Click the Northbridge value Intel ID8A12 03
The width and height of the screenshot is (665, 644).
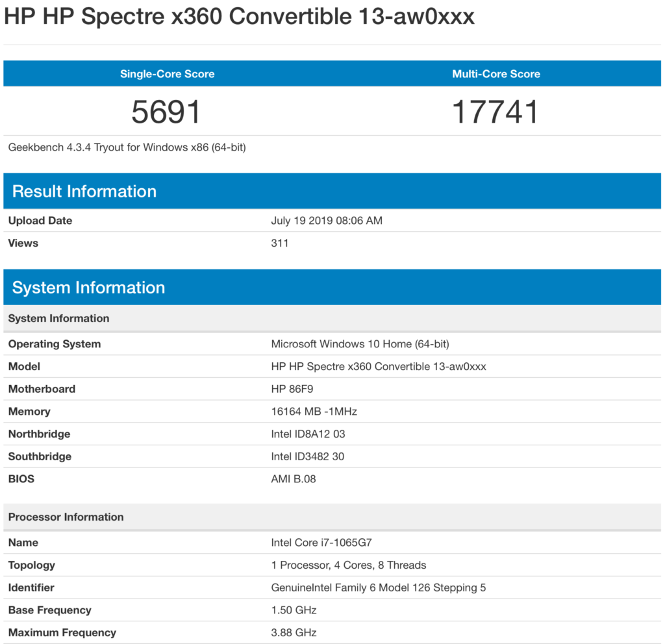308,434
